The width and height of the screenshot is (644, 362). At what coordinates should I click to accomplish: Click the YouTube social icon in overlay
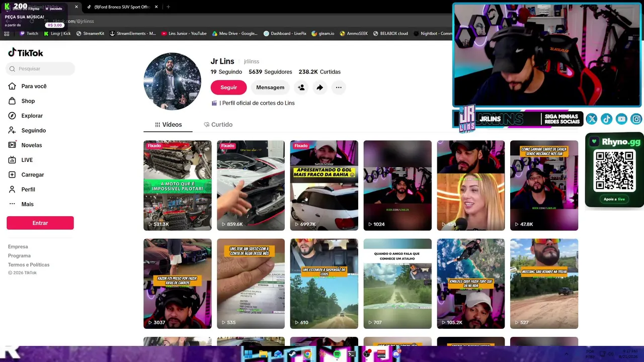pos(622,119)
